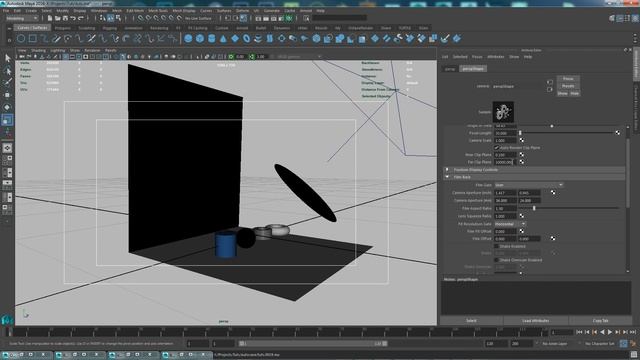Create a NURBS circle from the shelf
The height and width of the screenshot is (360, 640).
[x=21, y=39]
